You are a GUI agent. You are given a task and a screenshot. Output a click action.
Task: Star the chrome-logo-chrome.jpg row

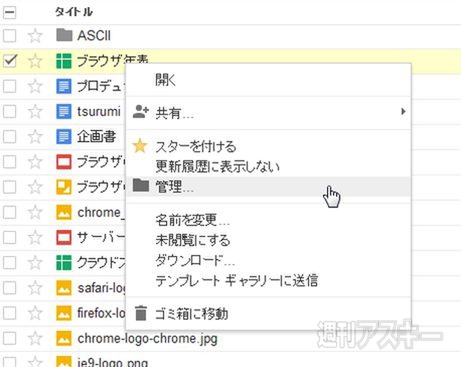(35, 338)
